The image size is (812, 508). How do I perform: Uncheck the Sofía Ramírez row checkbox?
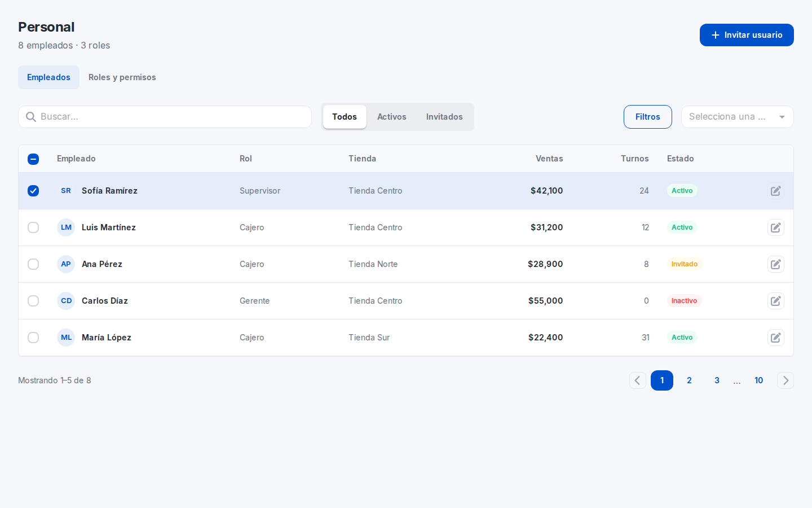click(33, 191)
